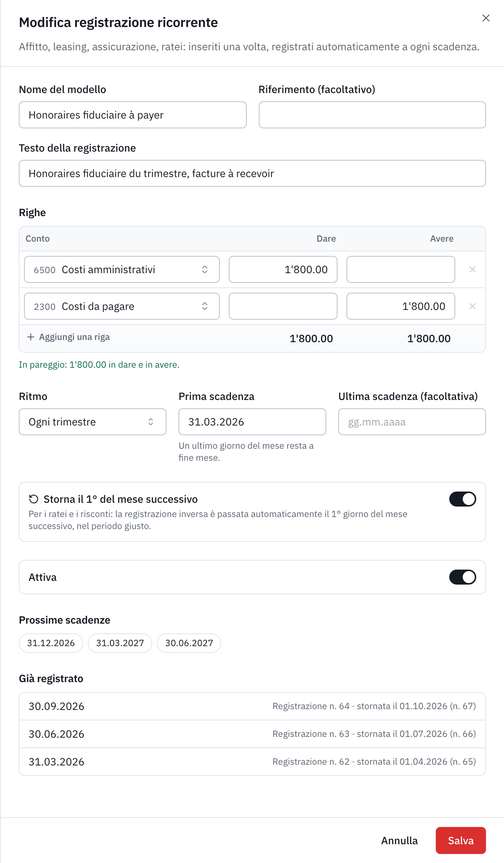Add a row with Aggiungi una riga
The width and height of the screenshot is (504, 863).
[69, 337]
